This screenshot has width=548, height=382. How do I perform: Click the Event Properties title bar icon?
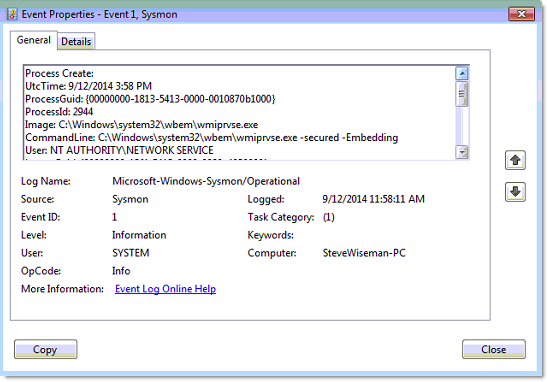(x=12, y=14)
